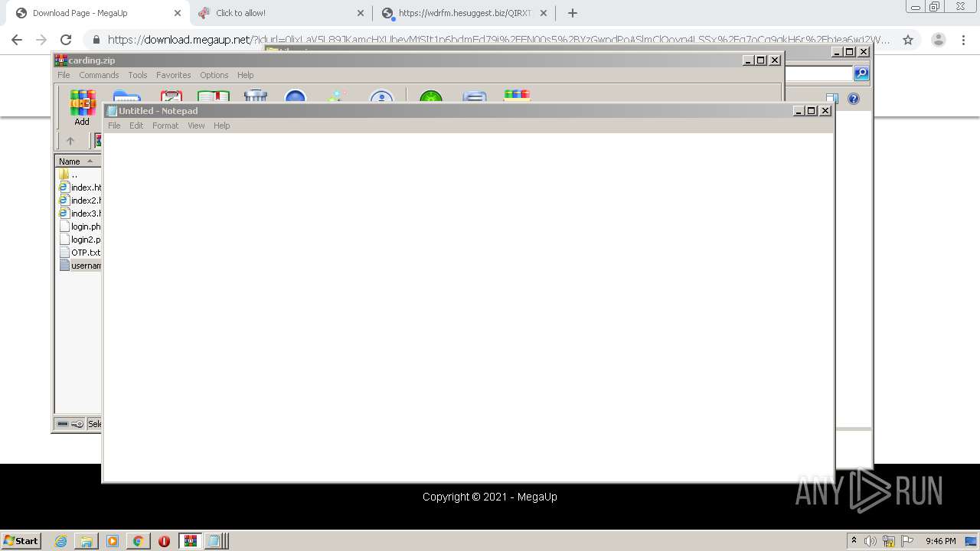Switch to Chrome from taskbar

click(x=138, y=541)
